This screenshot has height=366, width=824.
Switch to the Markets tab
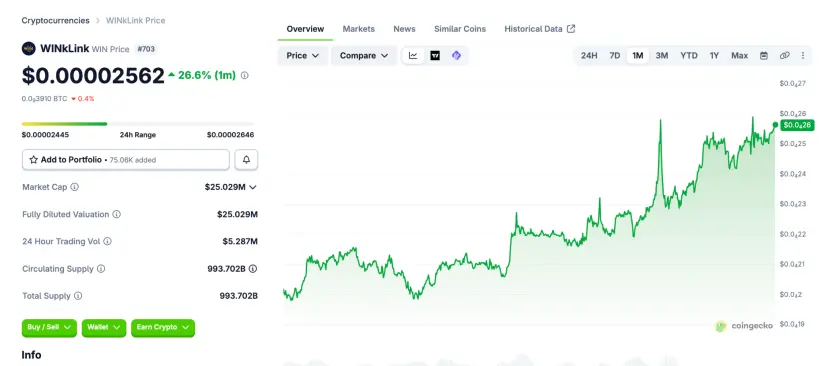click(x=358, y=29)
